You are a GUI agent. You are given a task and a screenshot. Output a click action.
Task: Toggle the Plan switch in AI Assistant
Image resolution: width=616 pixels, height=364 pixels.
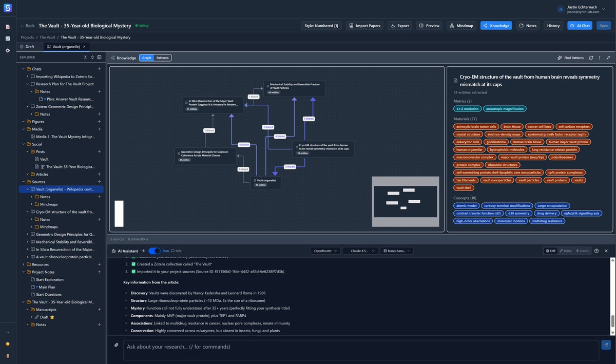154,251
